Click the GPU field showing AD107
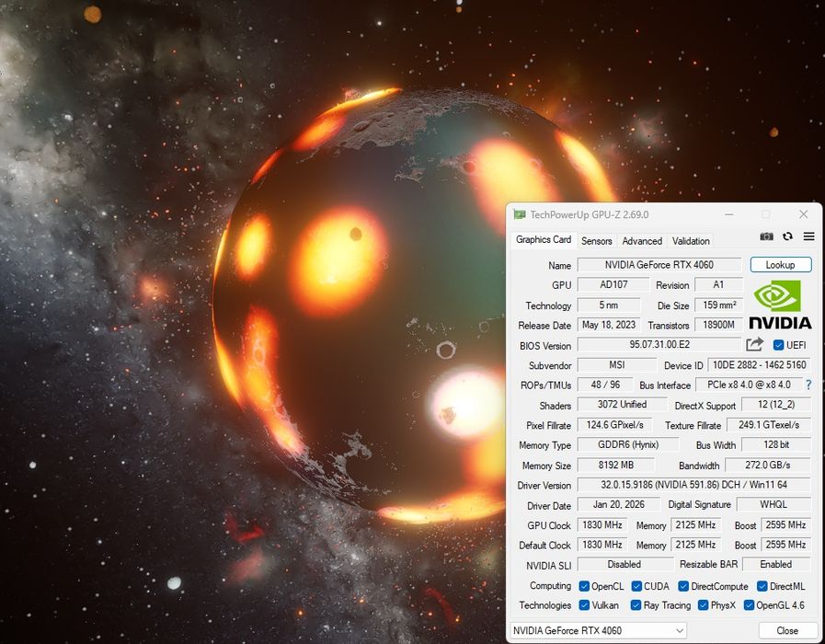 (x=613, y=284)
